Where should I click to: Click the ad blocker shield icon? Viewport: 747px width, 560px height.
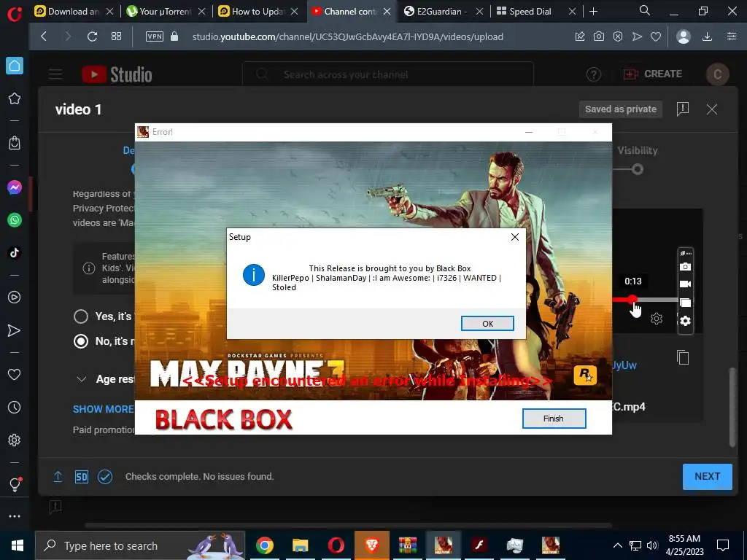tap(618, 36)
